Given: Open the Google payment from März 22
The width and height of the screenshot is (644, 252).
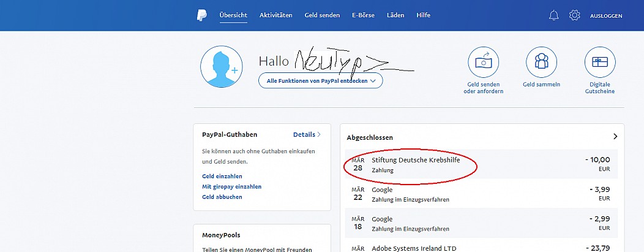Looking at the screenshot, I should click(x=481, y=194).
